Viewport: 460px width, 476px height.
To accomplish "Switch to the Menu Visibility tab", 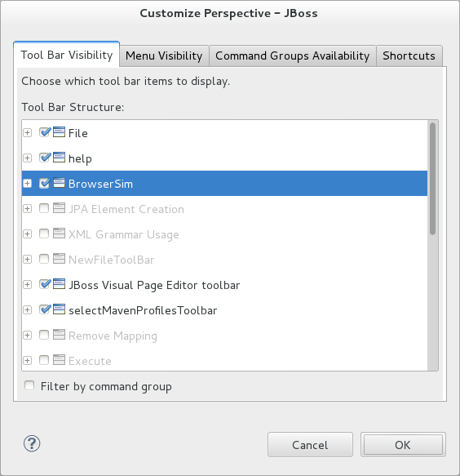I will (164, 56).
